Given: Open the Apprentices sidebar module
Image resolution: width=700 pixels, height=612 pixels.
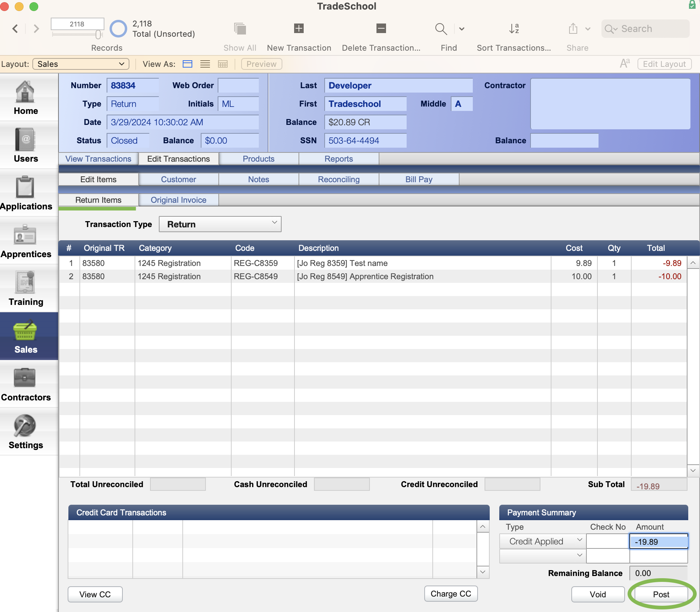Looking at the screenshot, I should click(26, 241).
